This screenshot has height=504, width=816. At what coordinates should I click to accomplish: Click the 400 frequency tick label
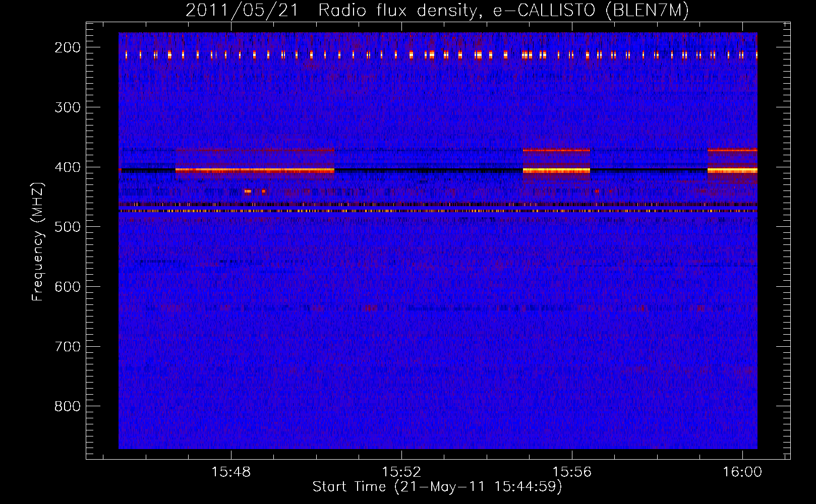pos(68,167)
